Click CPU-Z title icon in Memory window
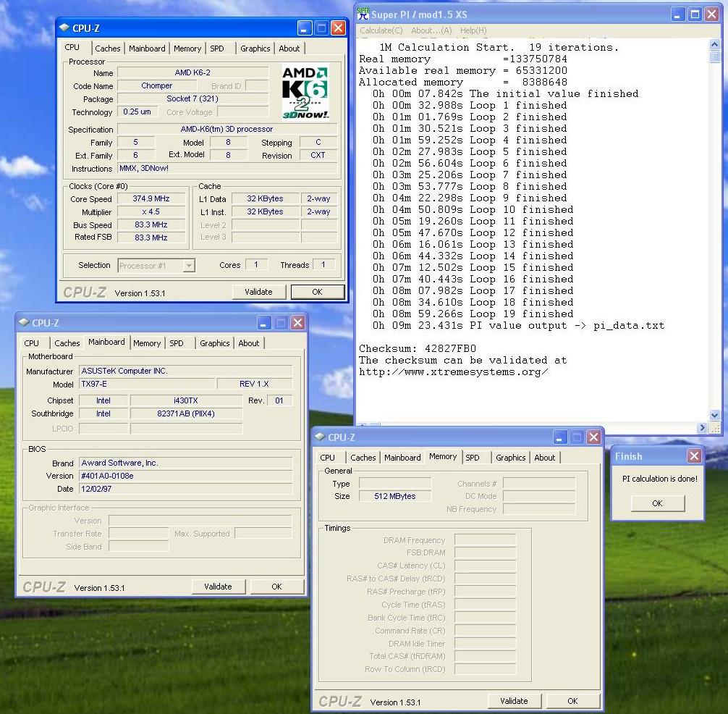Image resolution: width=728 pixels, height=714 pixels. [320, 437]
